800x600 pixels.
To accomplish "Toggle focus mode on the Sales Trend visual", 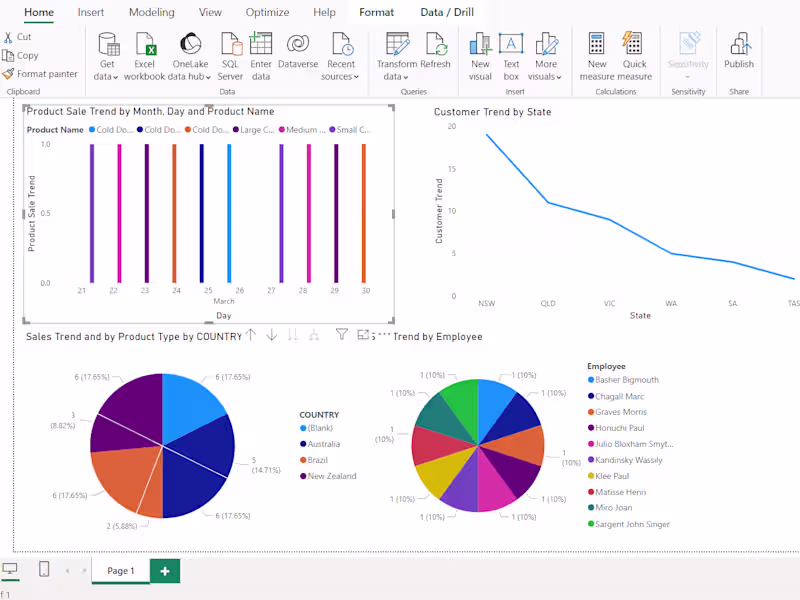I will tap(364, 334).
